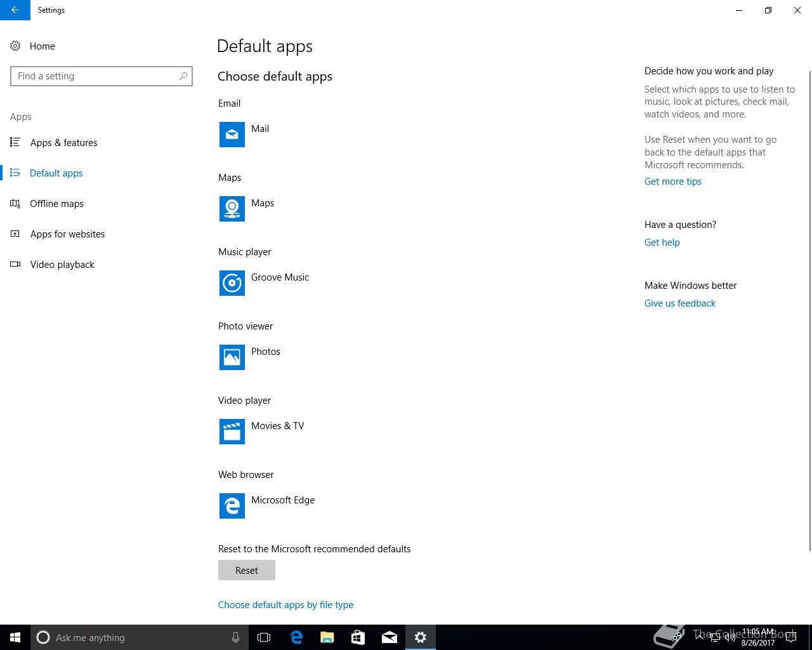
Task: Click the Get help link
Action: click(x=662, y=242)
